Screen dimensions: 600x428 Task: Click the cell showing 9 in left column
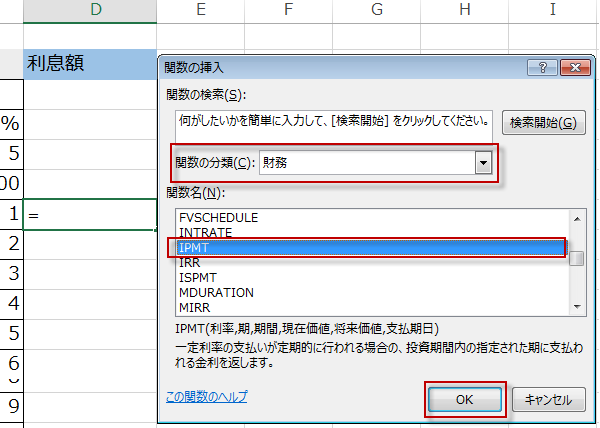(11, 406)
